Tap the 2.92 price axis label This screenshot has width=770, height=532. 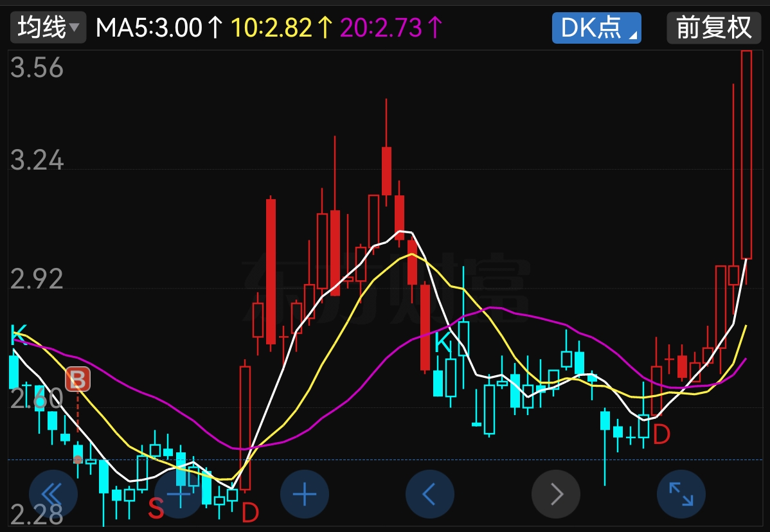tap(37, 279)
